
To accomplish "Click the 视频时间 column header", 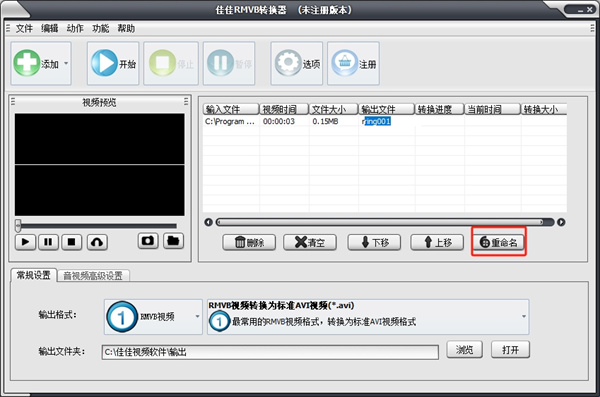I will (x=284, y=109).
